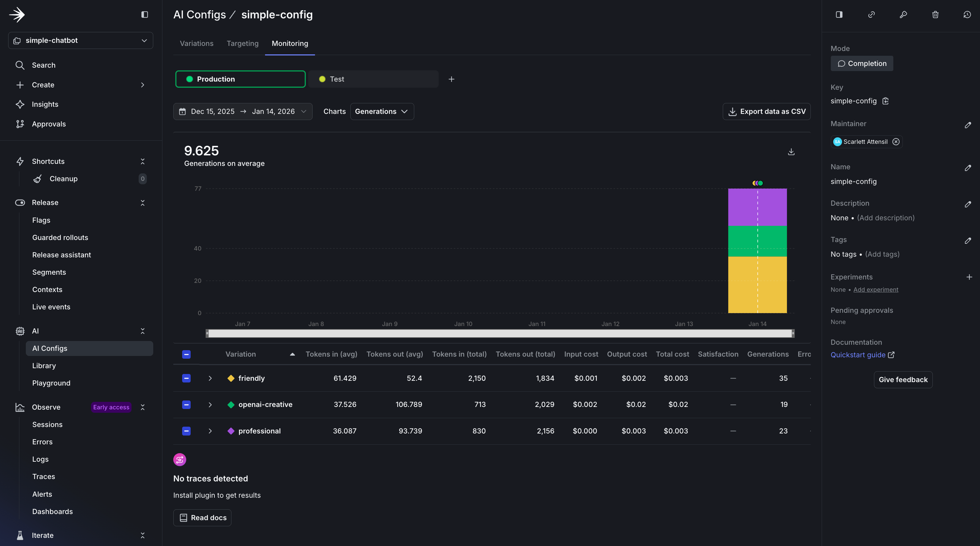Toggle the professional variation checkbox
This screenshot has height=546, width=980.
tap(187, 431)
